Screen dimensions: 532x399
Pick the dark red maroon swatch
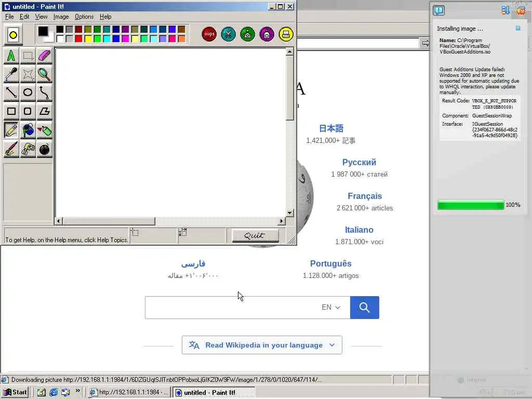(x=79, y=30)
